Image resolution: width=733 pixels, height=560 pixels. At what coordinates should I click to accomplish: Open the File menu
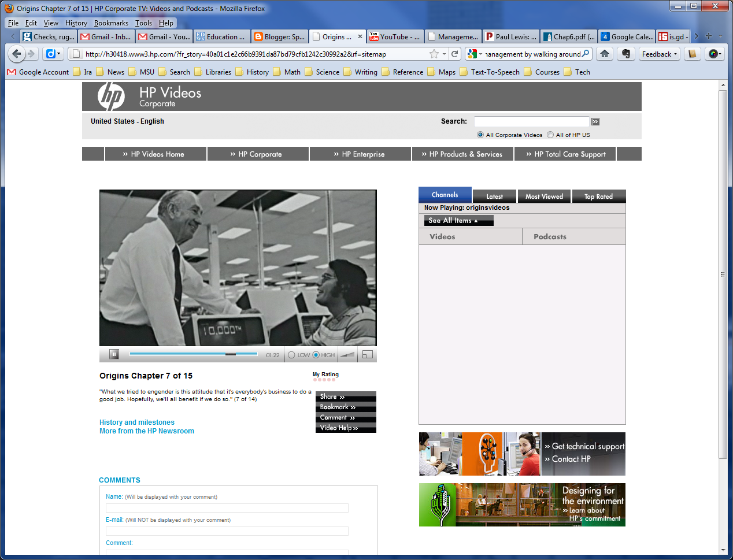(x=13, y=23)
